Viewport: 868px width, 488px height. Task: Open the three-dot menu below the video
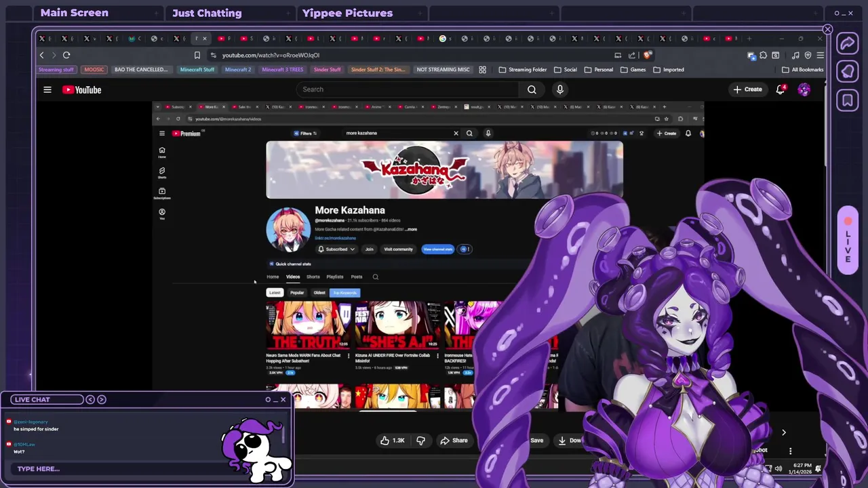(x=790, y=451)
